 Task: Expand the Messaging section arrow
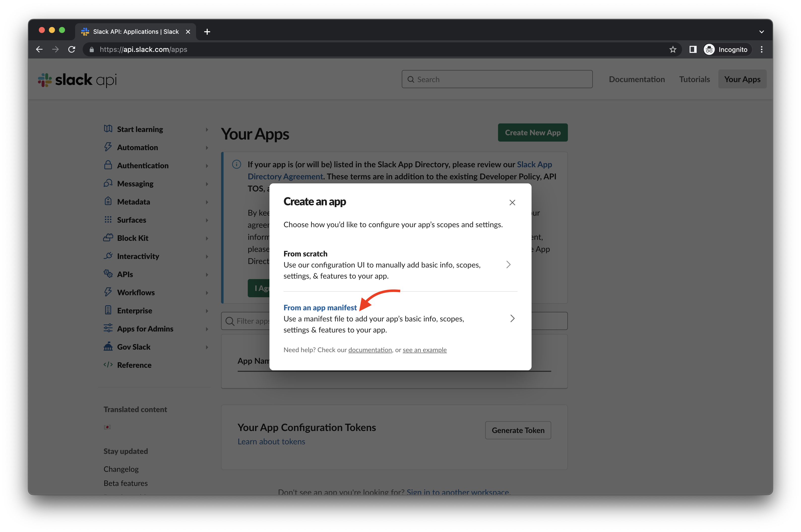(x=207, y=184)
